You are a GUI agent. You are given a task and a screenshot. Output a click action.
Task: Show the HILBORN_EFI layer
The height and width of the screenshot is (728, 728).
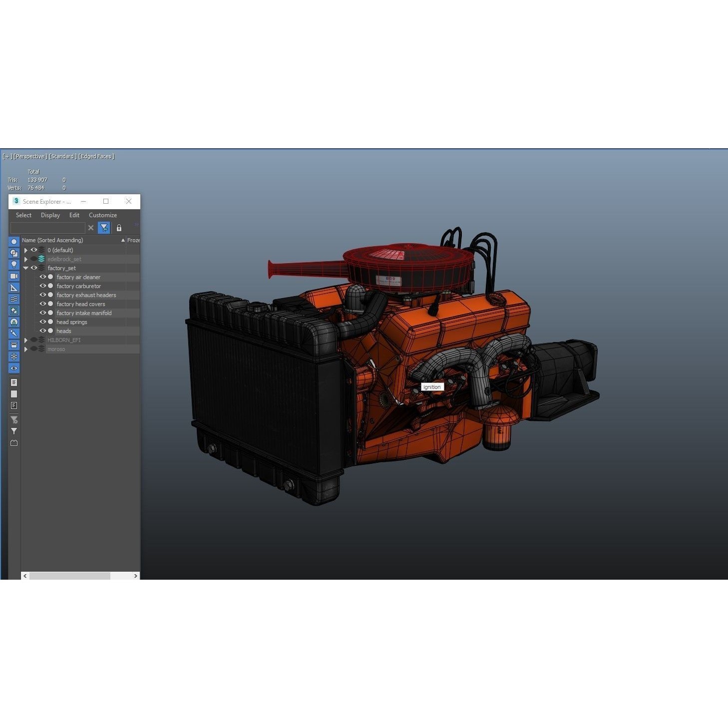(34, 340)
